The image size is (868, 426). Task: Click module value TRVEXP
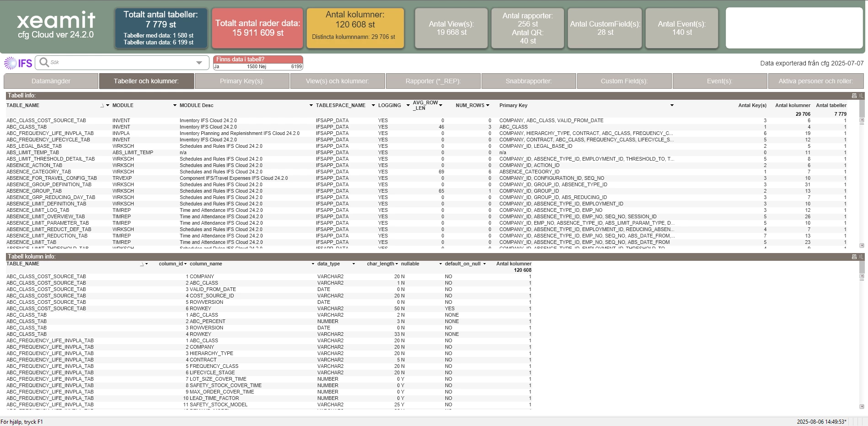click(122, 178)
